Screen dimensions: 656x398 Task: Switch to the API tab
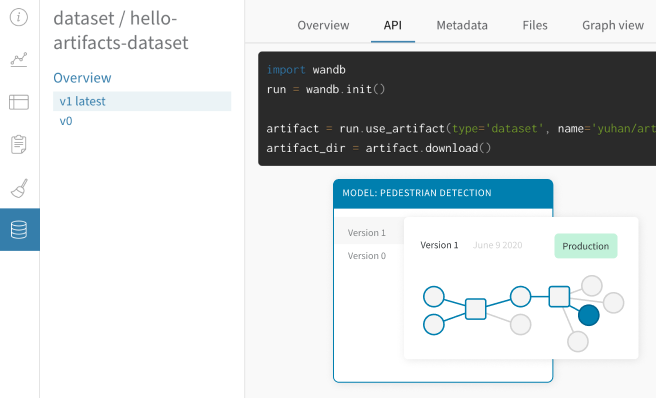392,26
